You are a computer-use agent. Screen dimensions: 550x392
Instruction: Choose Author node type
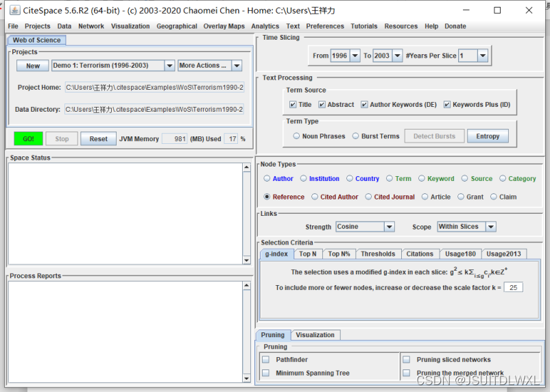tap(267, 178)
